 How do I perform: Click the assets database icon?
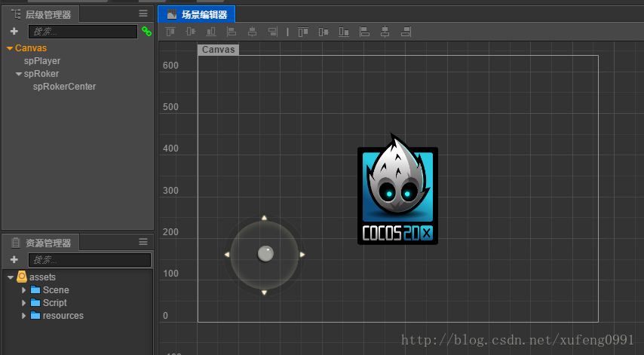[22, 277]
